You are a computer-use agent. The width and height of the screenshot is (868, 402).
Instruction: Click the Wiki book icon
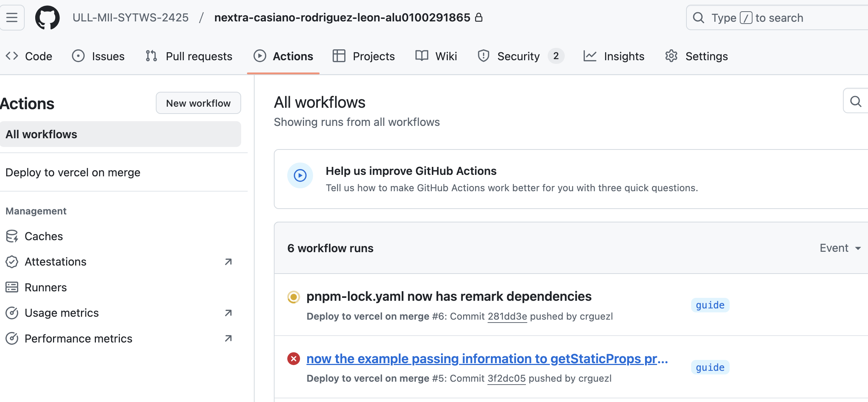[422, 56]
